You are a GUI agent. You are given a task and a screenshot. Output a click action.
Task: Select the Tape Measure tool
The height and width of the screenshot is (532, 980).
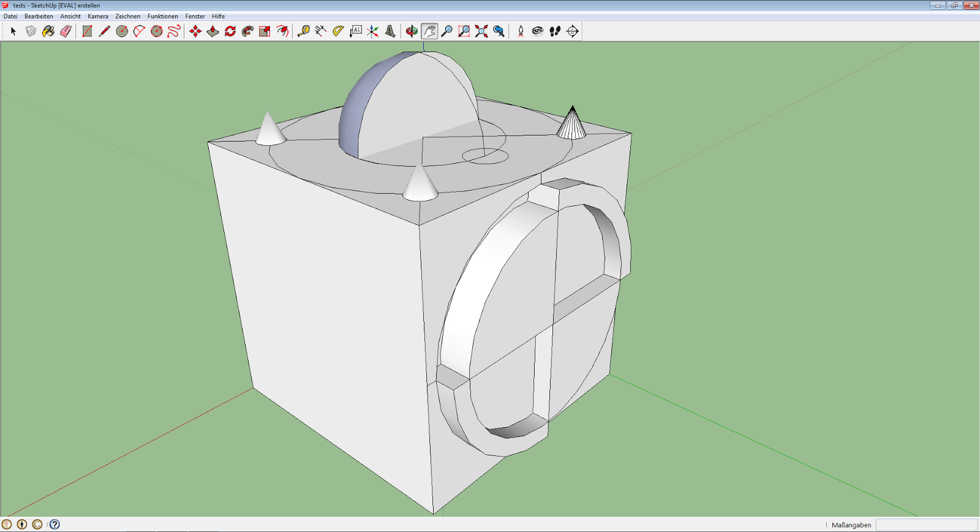click(303, 31)
